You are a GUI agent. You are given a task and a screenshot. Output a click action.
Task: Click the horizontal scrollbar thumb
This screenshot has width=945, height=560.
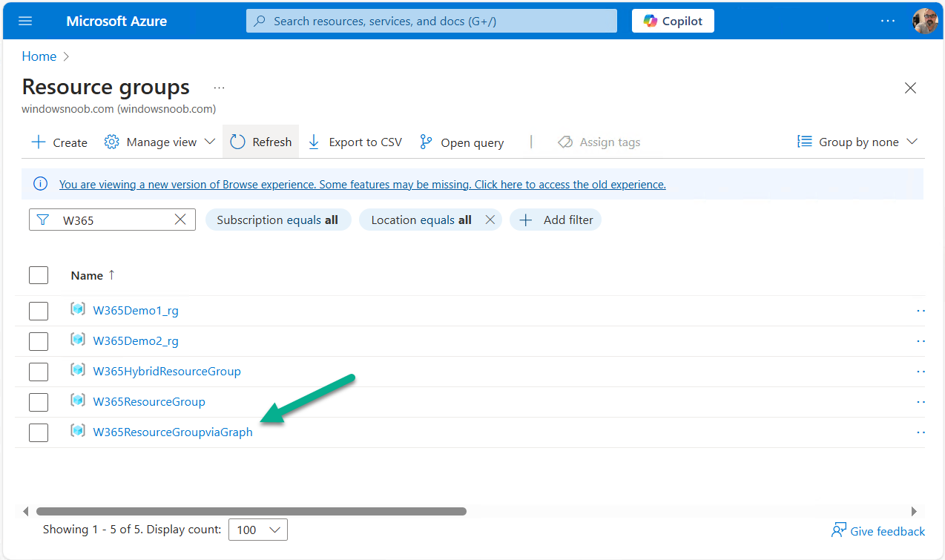(x=251, y=511)
